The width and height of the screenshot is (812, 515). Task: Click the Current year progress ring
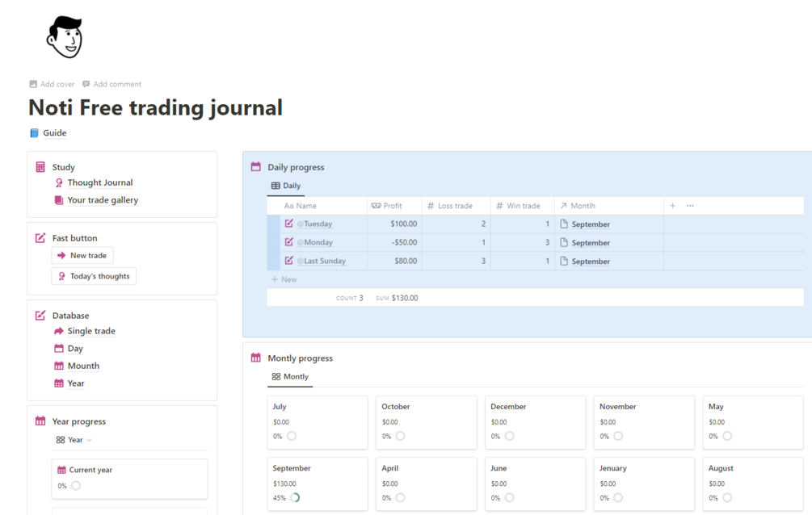pos(76,485)
